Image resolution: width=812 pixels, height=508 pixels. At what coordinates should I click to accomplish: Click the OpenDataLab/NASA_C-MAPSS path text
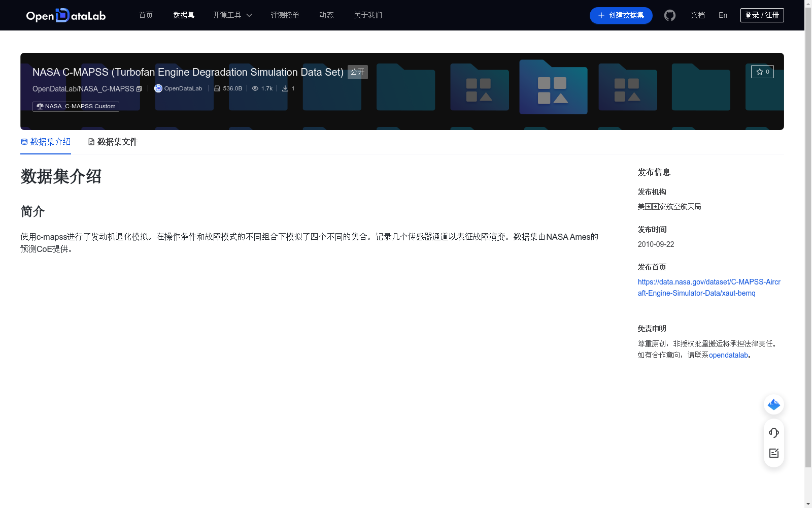click(x=83, y=89)
